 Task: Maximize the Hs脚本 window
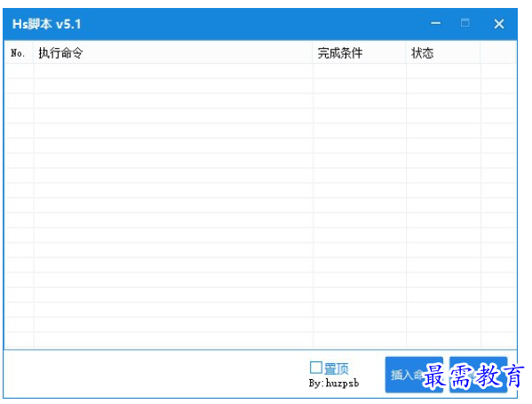pyautogui.click(x=465, y=23)
